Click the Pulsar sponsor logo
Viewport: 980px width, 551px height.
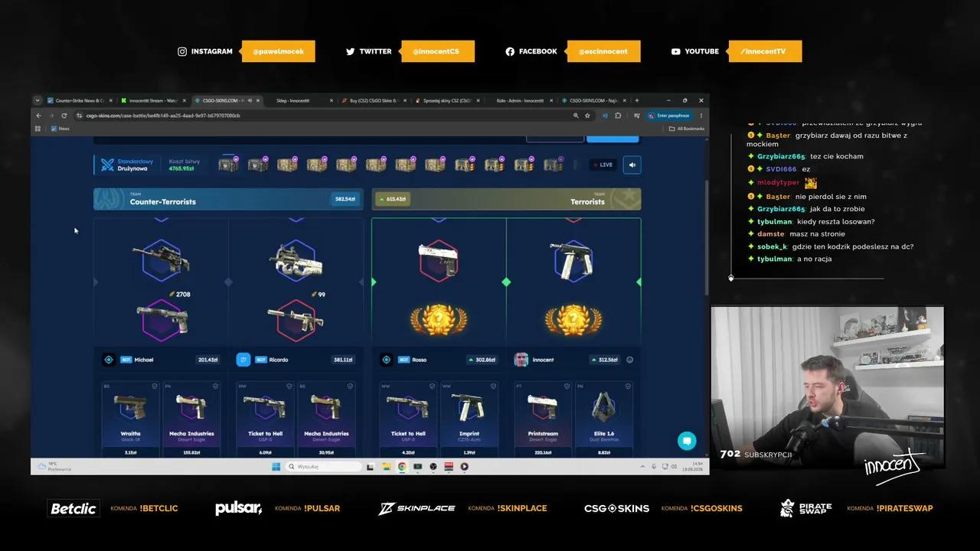[238, 508]
